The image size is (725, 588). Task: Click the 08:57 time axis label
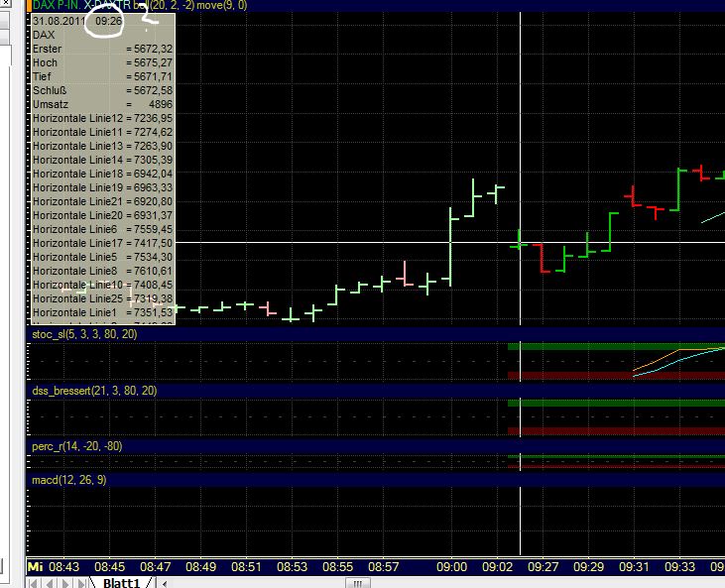coord(383,567)
